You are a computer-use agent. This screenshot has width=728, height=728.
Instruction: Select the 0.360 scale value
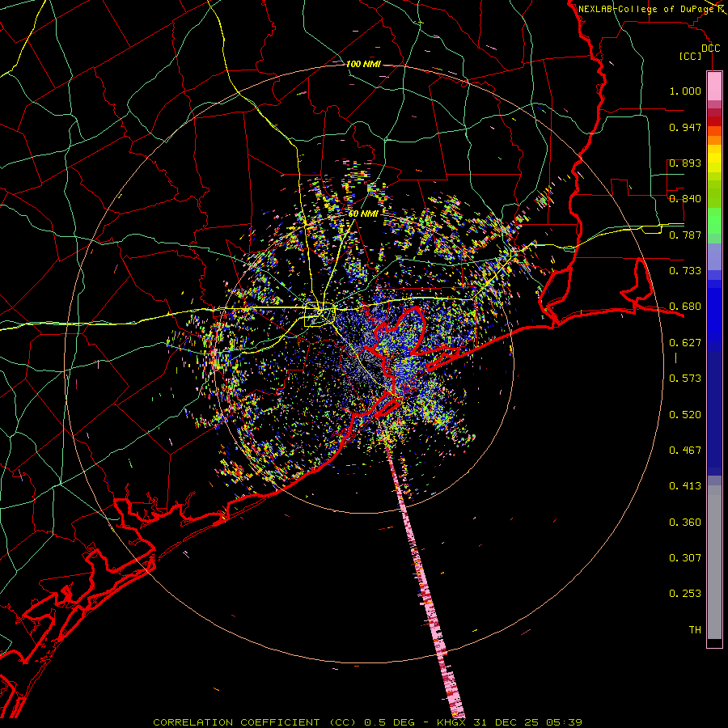click(685, 523)
